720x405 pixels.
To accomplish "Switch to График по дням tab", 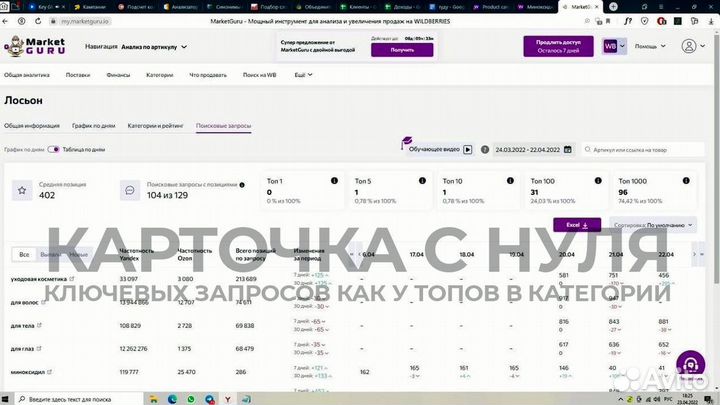I will 94,125.
